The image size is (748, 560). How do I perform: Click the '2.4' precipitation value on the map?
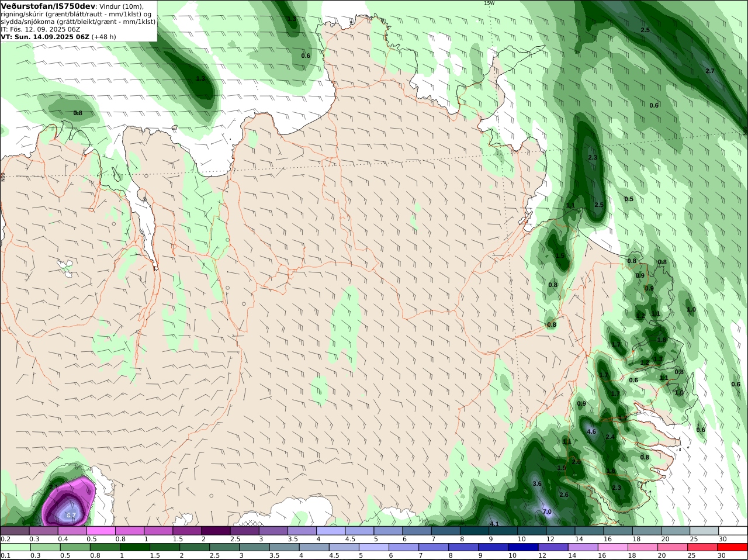610,437
